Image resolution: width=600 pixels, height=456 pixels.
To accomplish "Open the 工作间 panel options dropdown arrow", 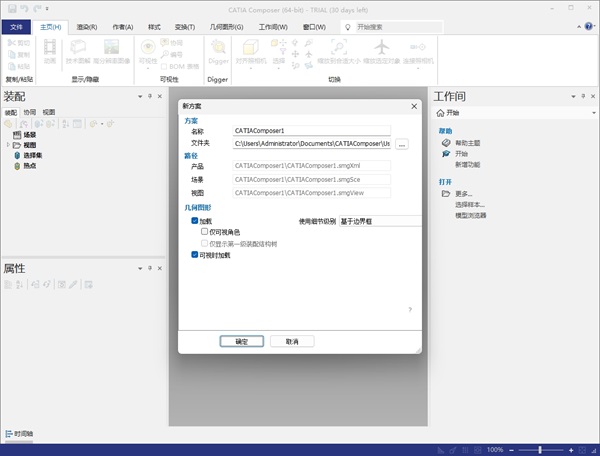I will pyautogui.click(x=573, y=96).
